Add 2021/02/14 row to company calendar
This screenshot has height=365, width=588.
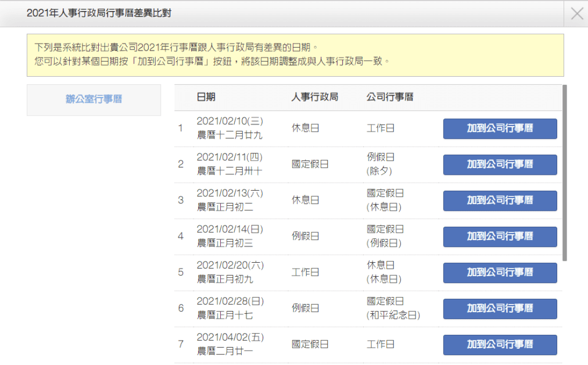click(x=500, y=237)
